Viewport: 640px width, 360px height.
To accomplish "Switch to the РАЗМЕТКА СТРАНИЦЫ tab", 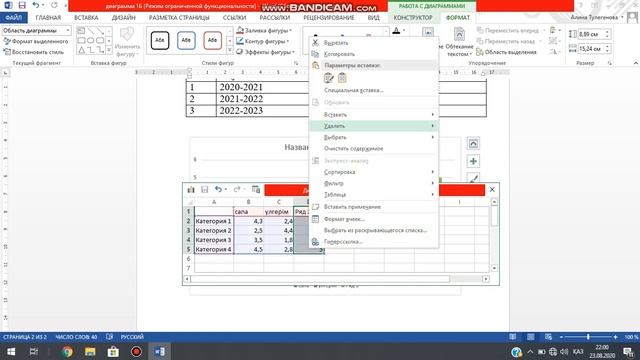I will click(179, 18).
